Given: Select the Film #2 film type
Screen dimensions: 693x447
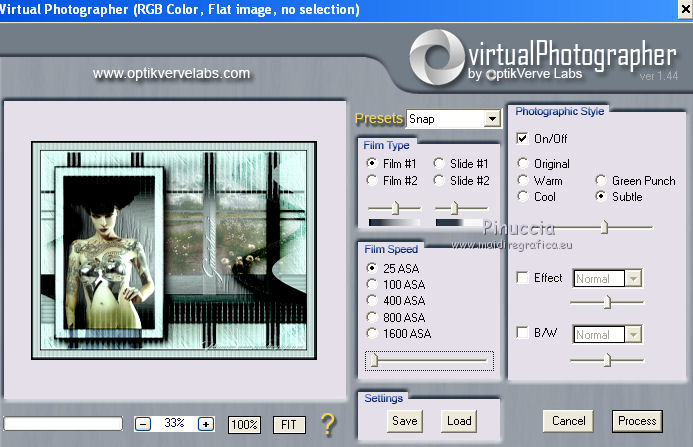Looking at the screenshot, I should tap(372, 180).
